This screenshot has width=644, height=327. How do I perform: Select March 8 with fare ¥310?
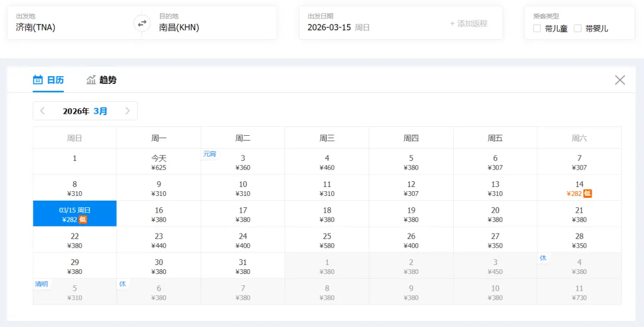(x=75, y=188)
